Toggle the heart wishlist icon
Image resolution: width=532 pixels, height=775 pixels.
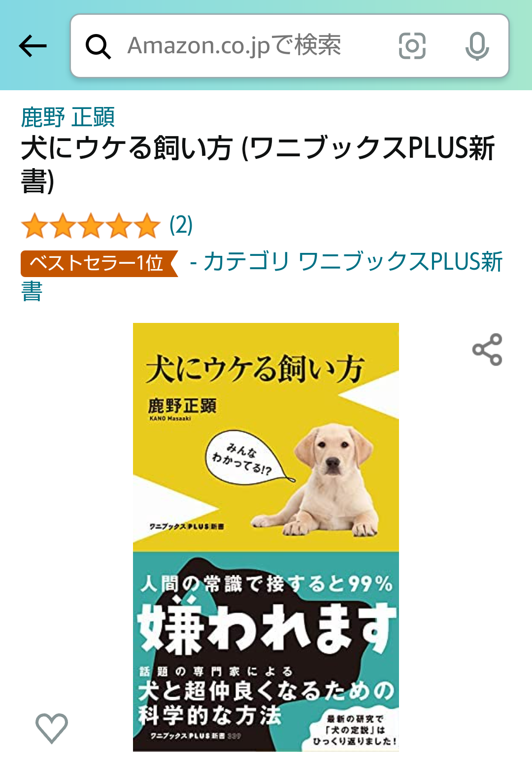(52, 728)
